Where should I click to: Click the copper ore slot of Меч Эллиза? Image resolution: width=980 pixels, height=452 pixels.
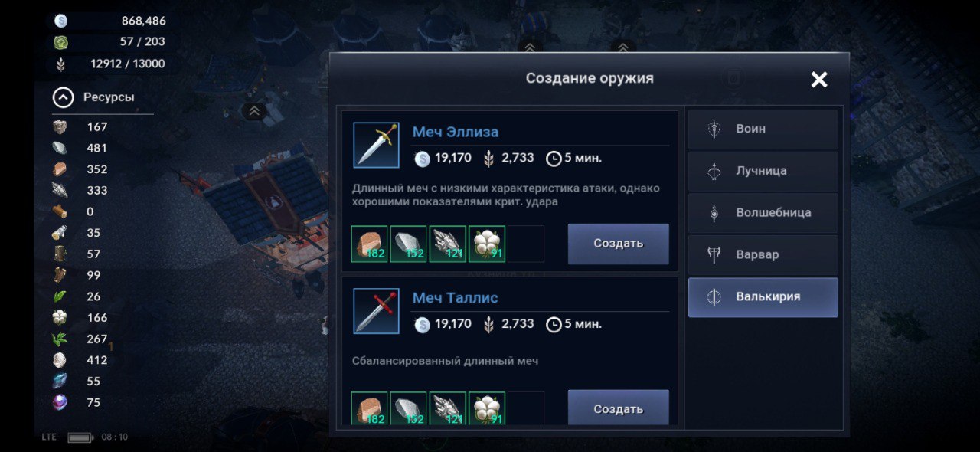pyautogui.click(x=370, y=244)
